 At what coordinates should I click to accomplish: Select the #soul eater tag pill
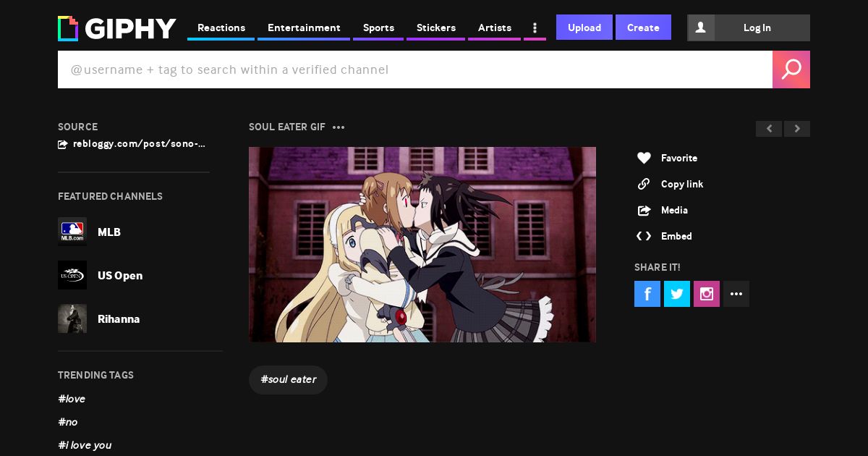(288, 380)
